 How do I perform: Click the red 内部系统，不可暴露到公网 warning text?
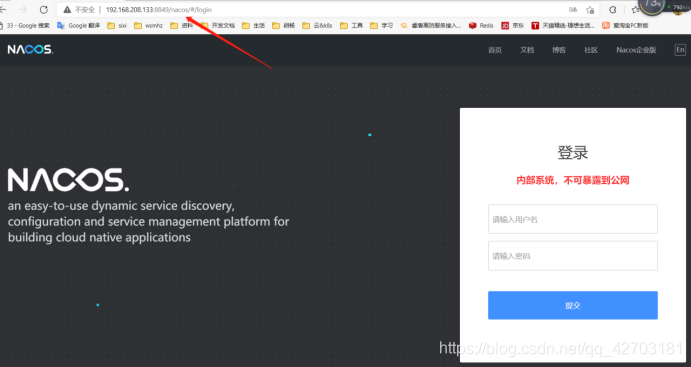(x=573, y=180)
